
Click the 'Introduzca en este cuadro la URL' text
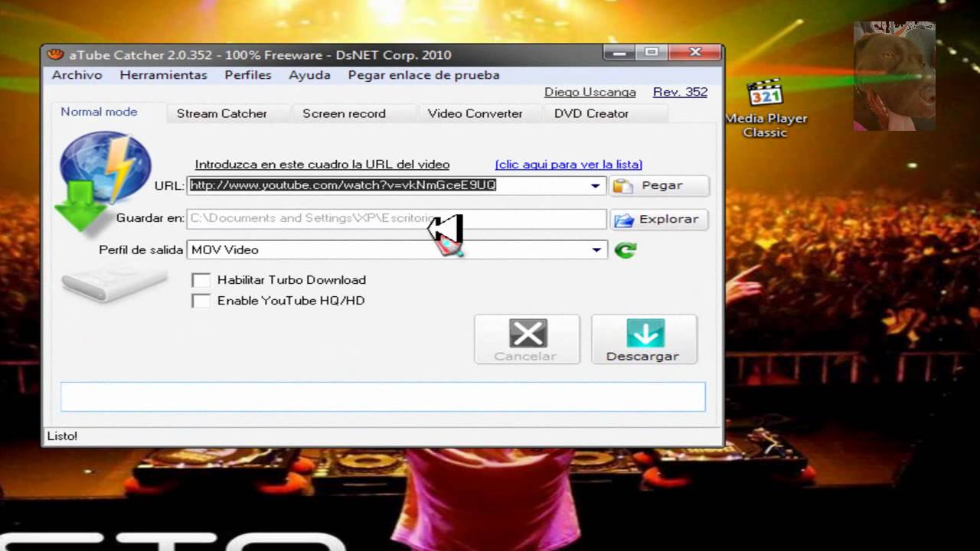click(322, 165)
